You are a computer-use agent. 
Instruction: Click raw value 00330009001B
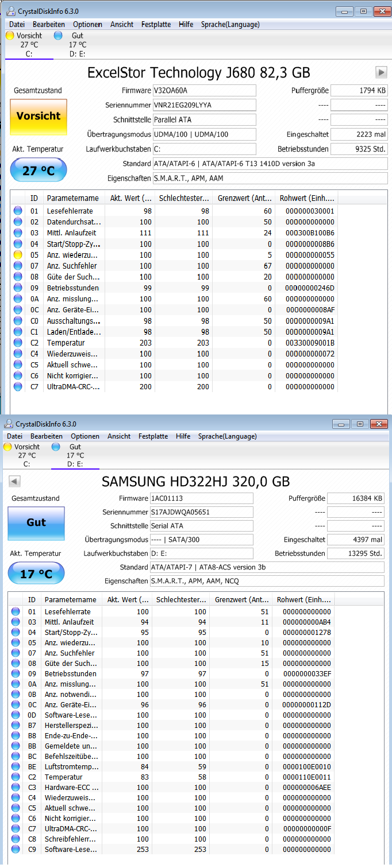[310, 343]
